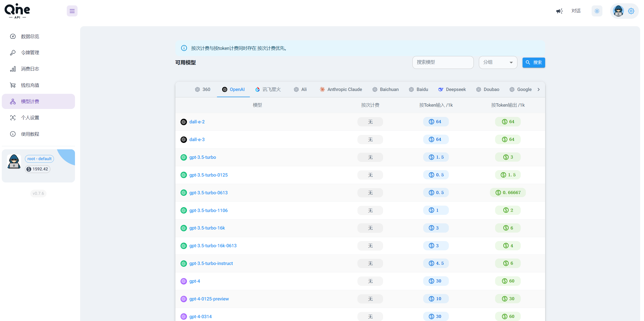Screen dimensions: 644x321
Task: Open the settings gear icon by the avatar
Action: [631, 11]
